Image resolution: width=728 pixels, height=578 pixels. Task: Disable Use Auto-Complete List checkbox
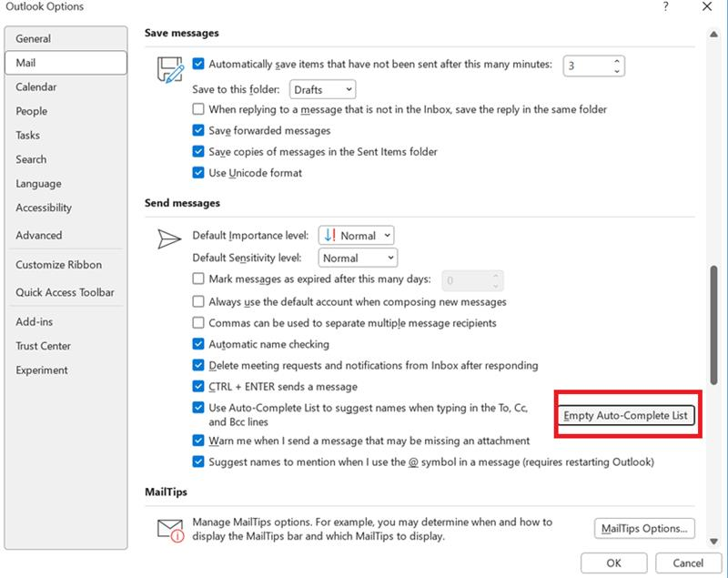198,408
